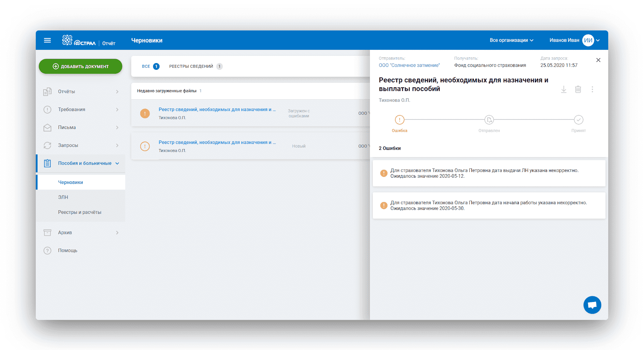The height and width of the screenshot is (350, 644).
Task: Click the 2 Ошибки heading
Action: 390,148
